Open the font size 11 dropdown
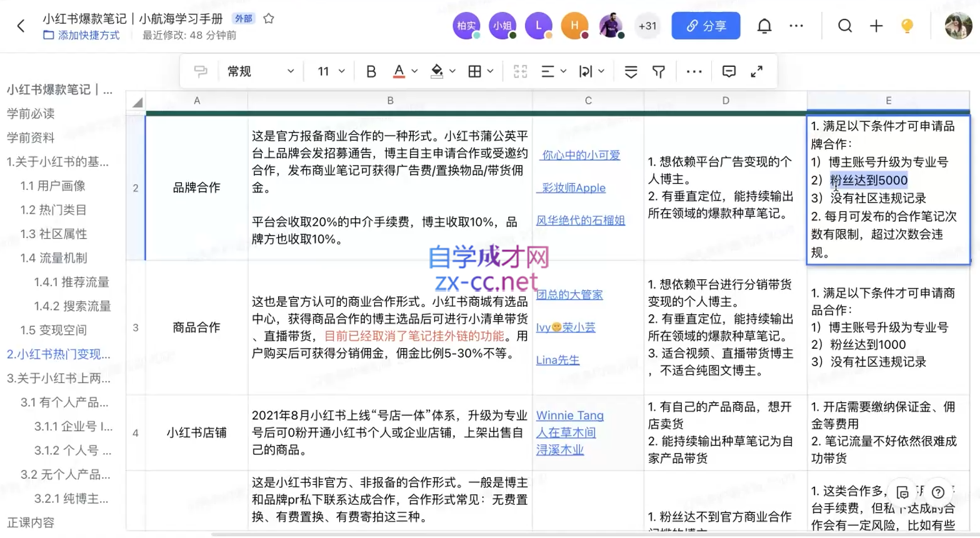This screenshot has height=538, width=980. (x=331, y=71)
